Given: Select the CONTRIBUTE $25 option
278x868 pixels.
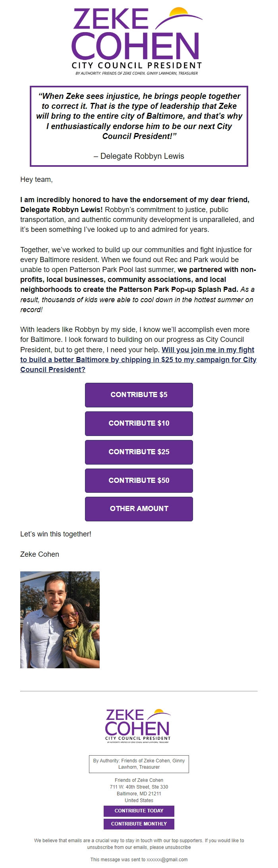Looking at the screenshot, I should coord(139,452).
